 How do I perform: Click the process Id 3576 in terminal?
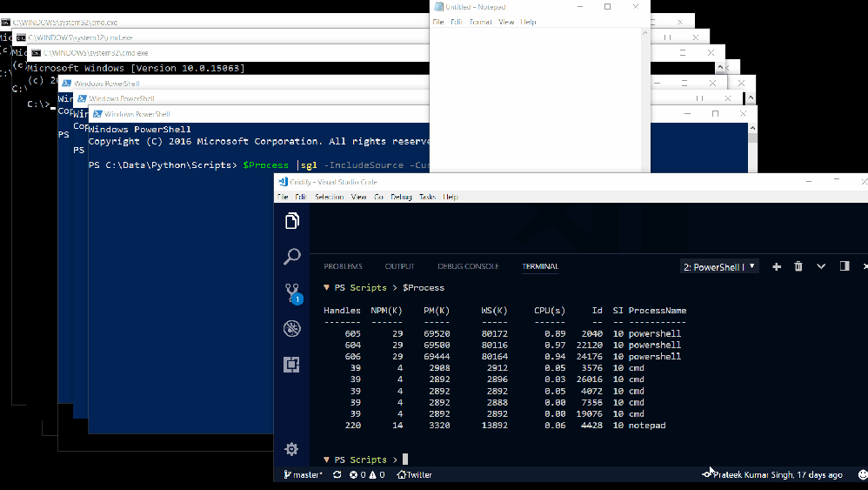591,368
